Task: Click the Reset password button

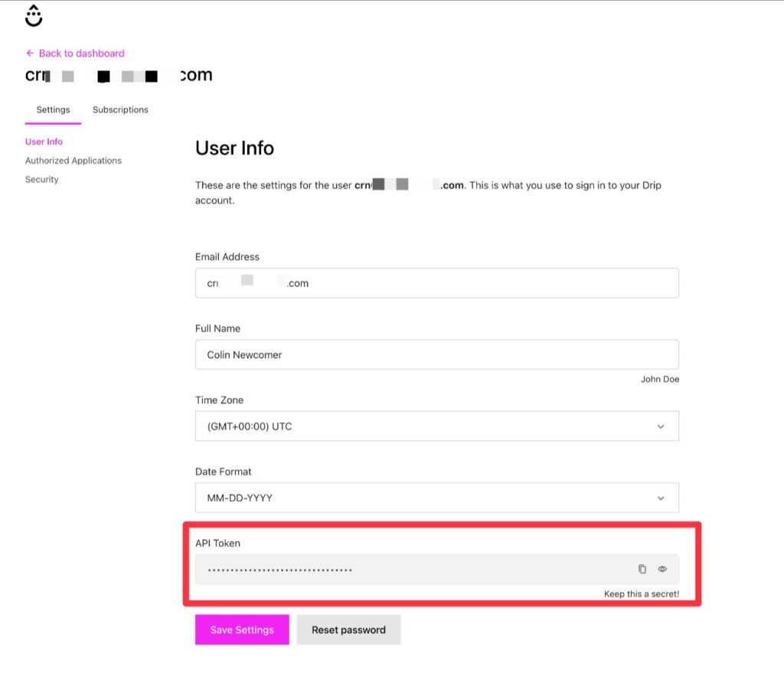Action: [x=348, y=630]
